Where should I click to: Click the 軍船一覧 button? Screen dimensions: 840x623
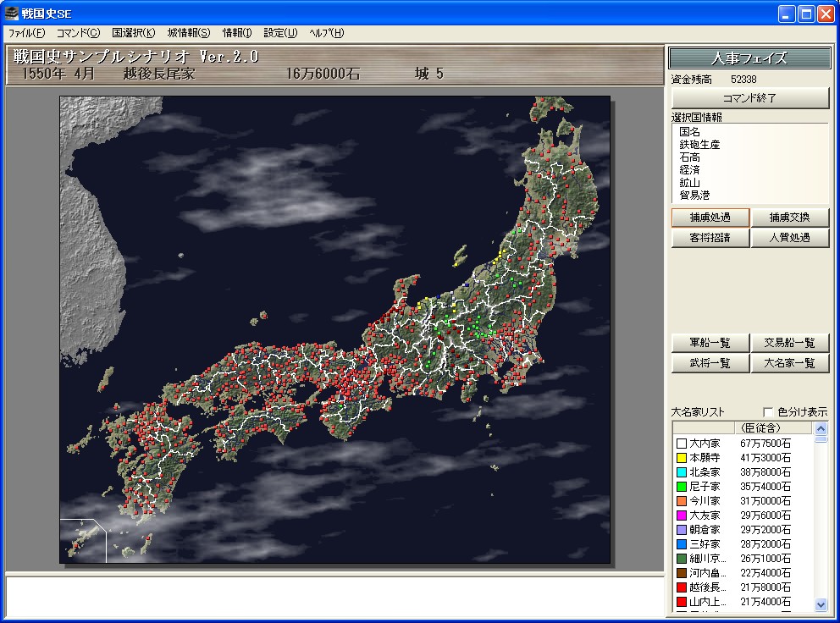click(710, 343)
